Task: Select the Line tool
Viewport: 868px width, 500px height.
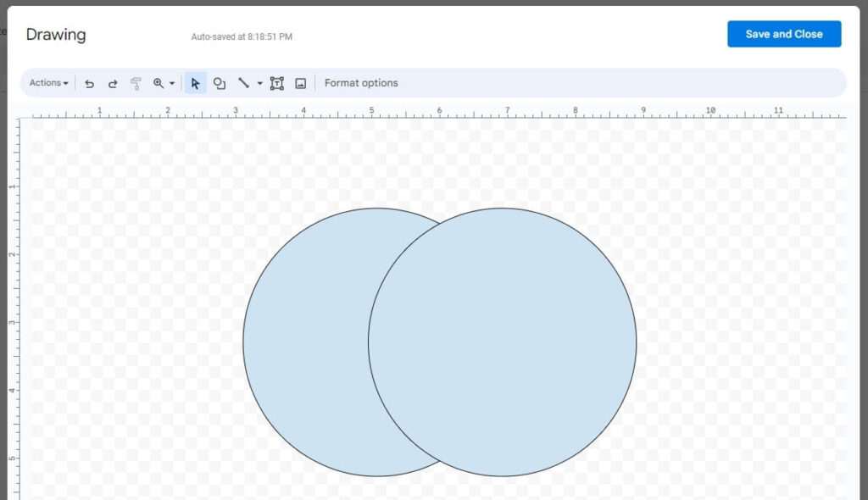Action: pos(243,82)
